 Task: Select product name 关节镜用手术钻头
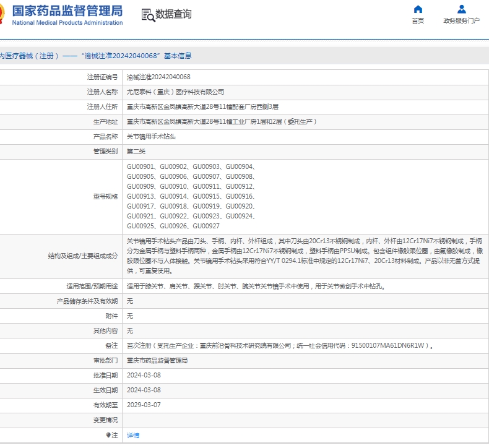pyautogui.click(x=151, y=137)
